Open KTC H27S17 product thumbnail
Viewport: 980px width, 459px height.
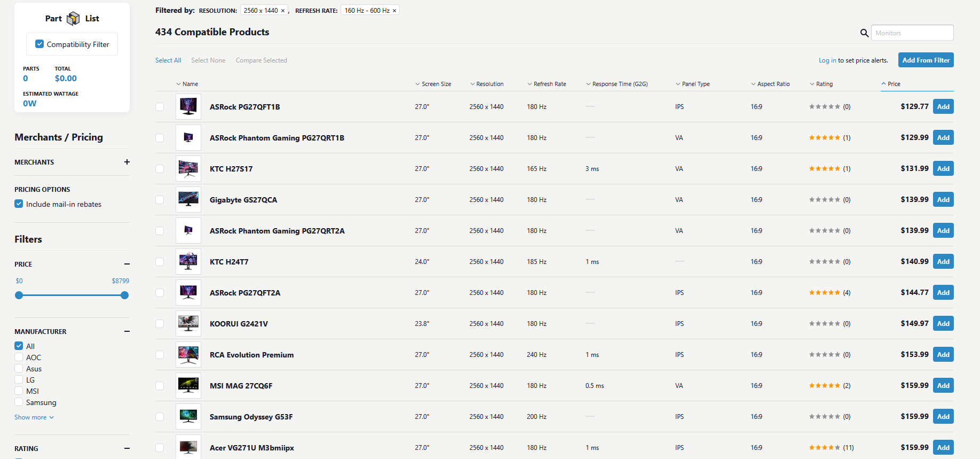coord(188,169)
